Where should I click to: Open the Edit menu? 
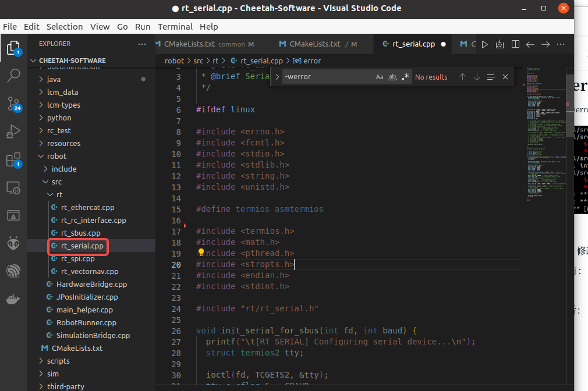tap(31, 27)
